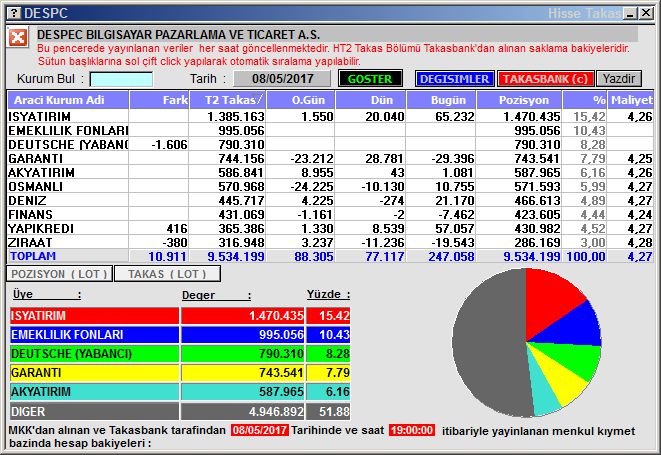Viewport: 661px width, 455px height.
Task: Click the Dün value 28.781 for GARANTI
Action: [384, 159]
